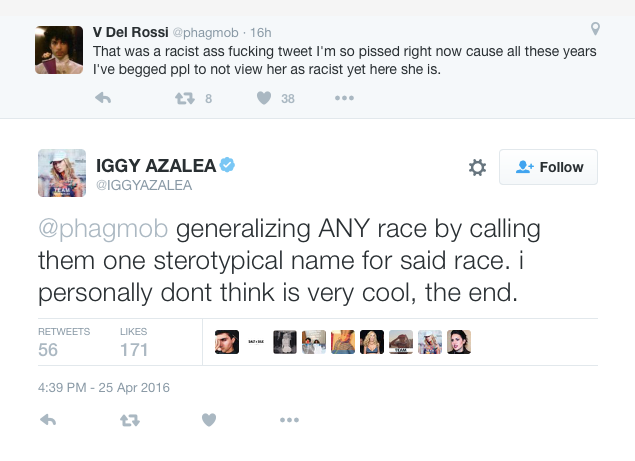The width and height of the screenshot is (635, 461).
Task: Open more options on V Del Rossi's tweet
Action: point(344,98)
